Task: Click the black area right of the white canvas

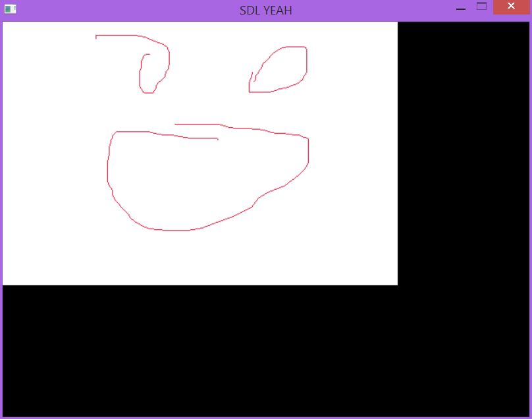Action: click(464, 152)
